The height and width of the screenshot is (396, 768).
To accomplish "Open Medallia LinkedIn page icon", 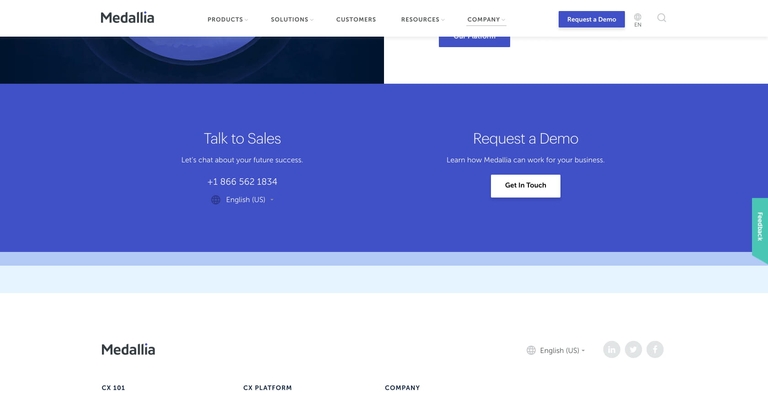I will (x=611, y=349).
